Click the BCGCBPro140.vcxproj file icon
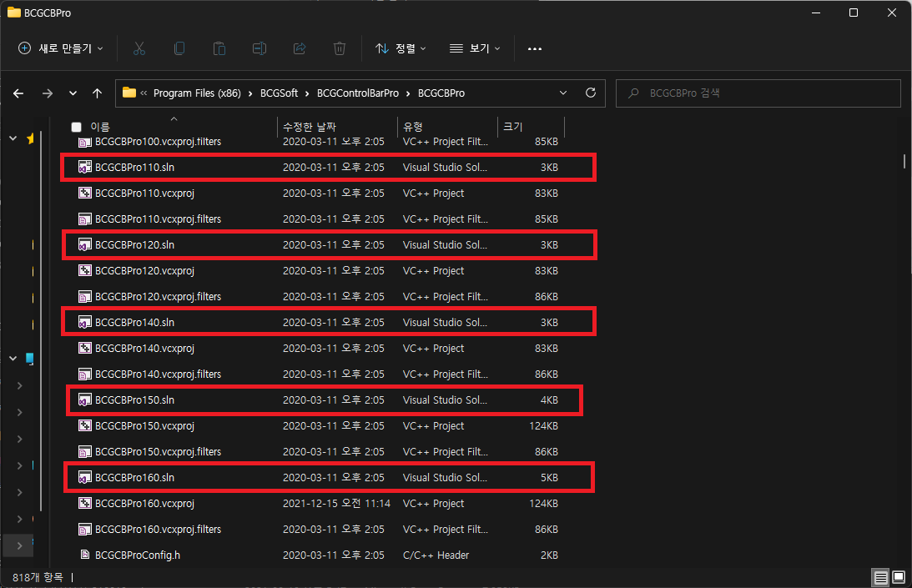The image size is (912, 588). tap(85, 349)
